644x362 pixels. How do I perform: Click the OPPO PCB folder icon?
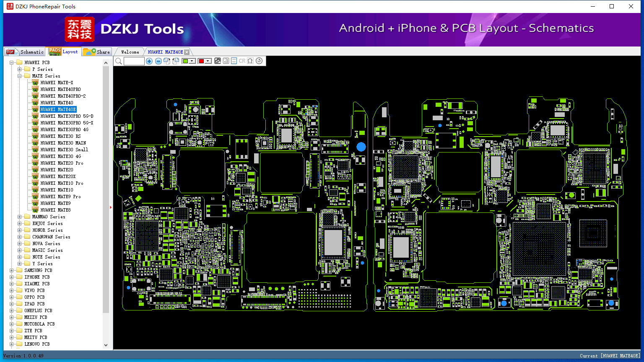(x=19, y=297)
